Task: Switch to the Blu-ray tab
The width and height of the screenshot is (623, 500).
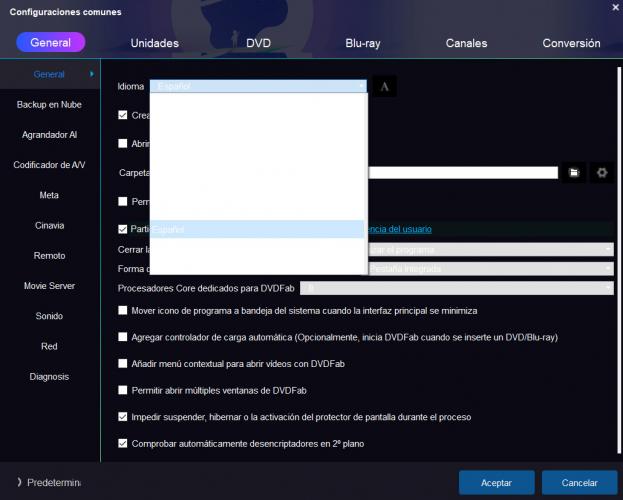Action: [363, 43]
